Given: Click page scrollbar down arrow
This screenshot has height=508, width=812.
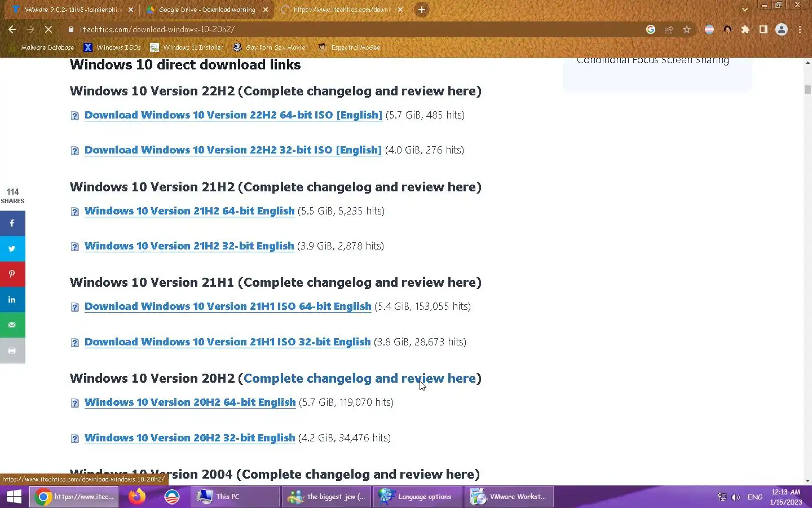Looking at the screenshot, I should pos(807,481).
